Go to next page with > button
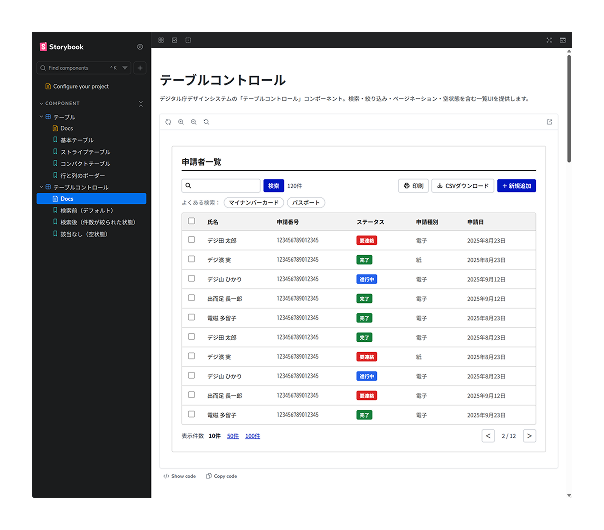Screen dimensions: 604x530 530,436
